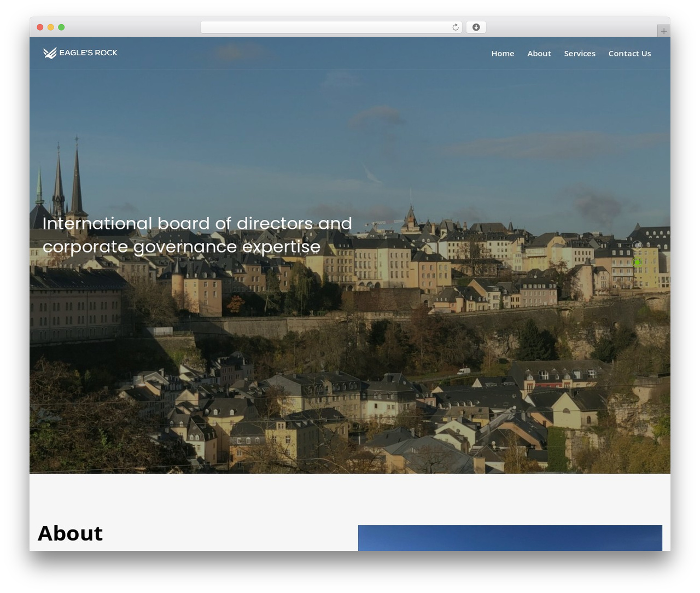Go to the Home menu item
700x593 pixels.
click(x=503, y=54)
